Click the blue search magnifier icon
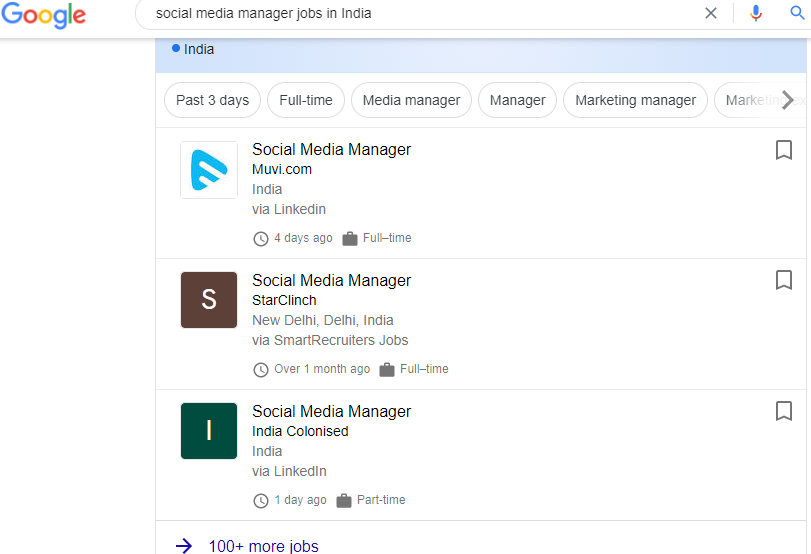This screenshot has width=811, height=554. tap(797, 14)
